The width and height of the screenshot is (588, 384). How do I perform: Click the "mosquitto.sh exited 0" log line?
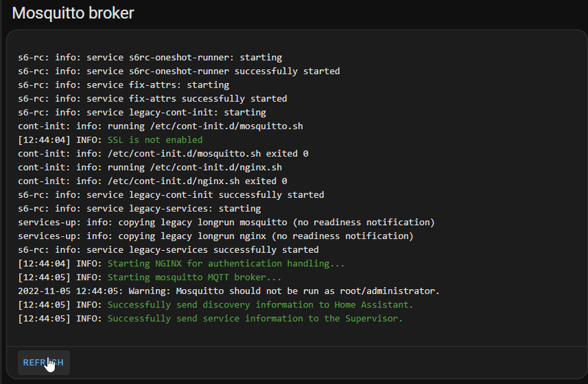click(163, 154)
